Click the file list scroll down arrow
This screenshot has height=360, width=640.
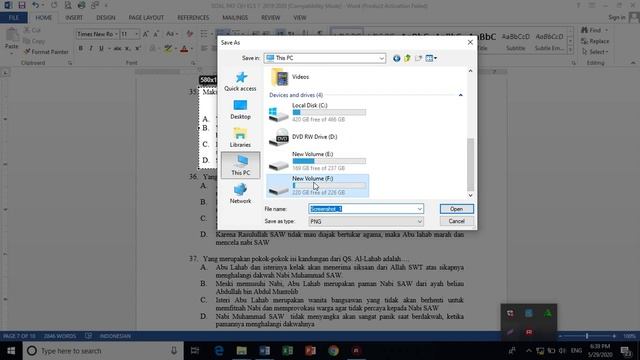[470, 195]
